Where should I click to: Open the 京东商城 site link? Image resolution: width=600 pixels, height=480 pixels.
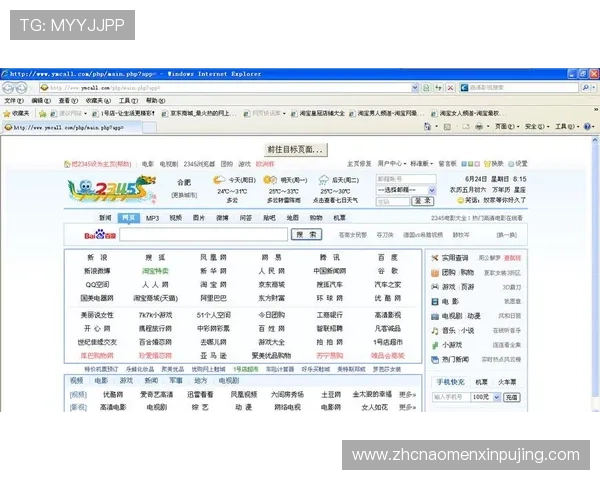(x=271, y=284)
